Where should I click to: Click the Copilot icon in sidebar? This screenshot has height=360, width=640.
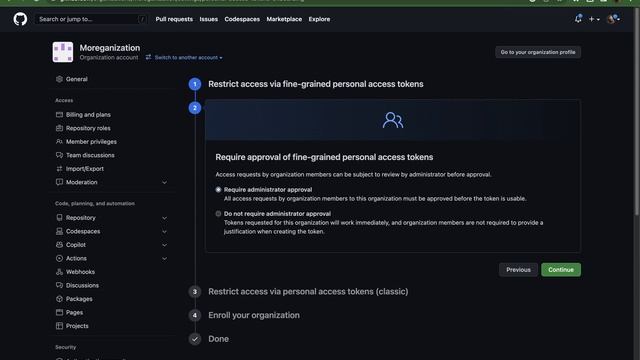pyautogui.click(x=59, y=245)
